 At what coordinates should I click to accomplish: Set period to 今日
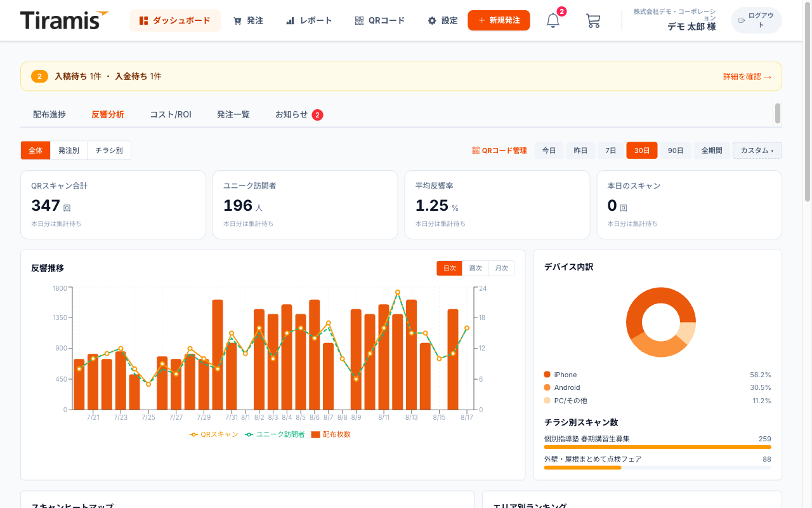[549, 150]
